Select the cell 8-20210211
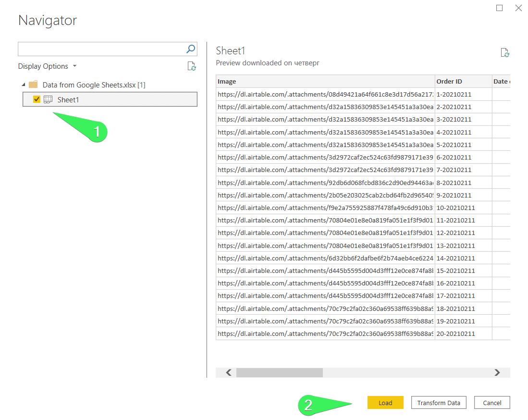Screen dimensions: 528x420 pyautogui.click(x=463, y=183)
